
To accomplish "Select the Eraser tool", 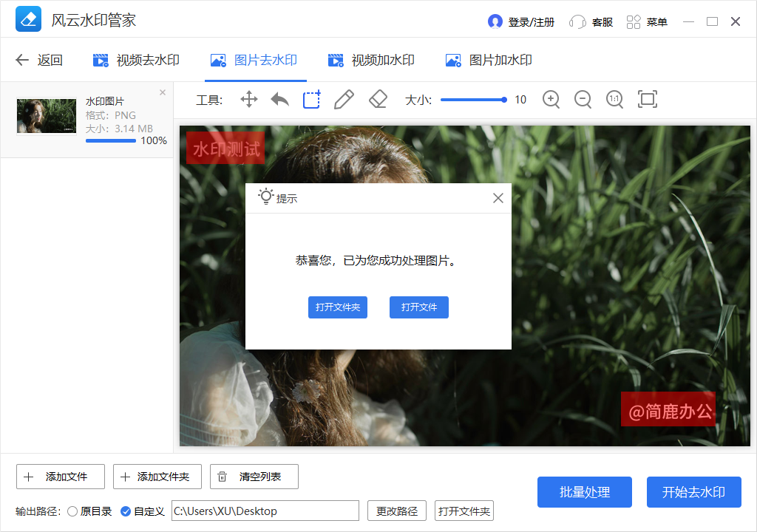I will coord(377,99).
